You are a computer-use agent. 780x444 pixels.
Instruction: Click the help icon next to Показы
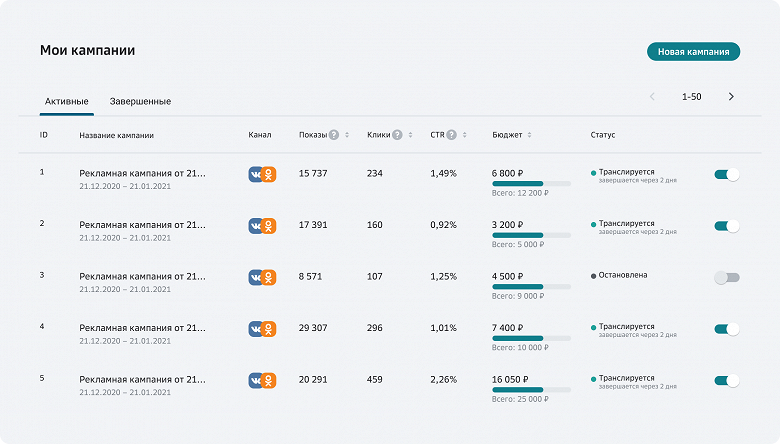tap(334, 135)
